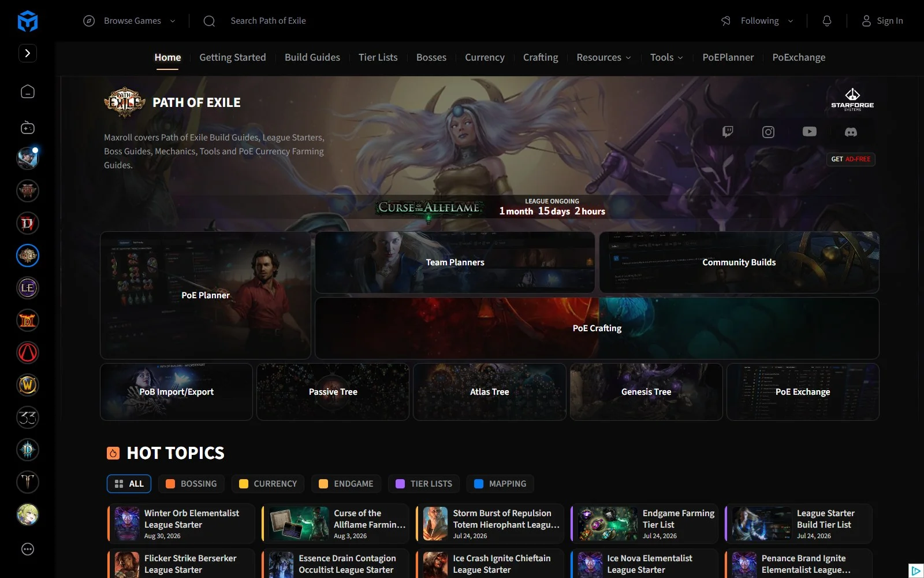Open the Starforge Systems sponsor logo
This screenshot has height=578, width=924.
point(852,99)
